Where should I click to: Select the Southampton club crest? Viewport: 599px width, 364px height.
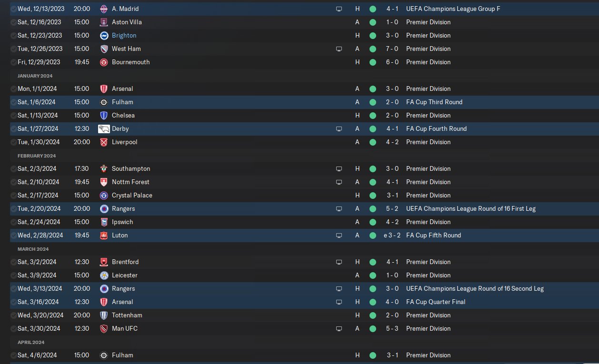tap(104, 168)
